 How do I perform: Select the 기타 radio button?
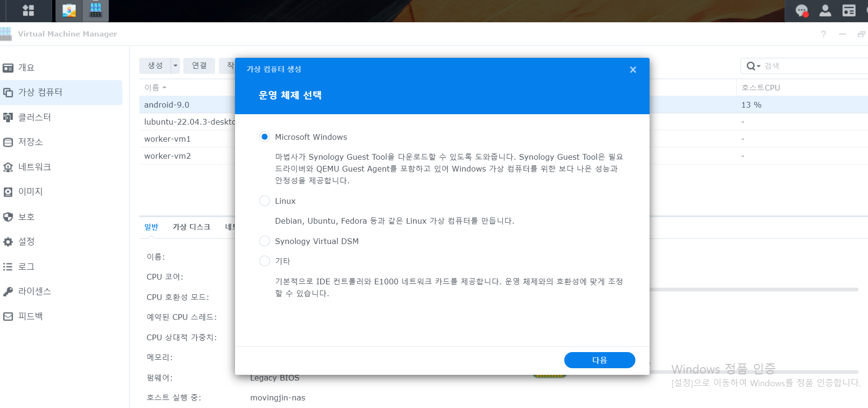click(x=264, y=261)
